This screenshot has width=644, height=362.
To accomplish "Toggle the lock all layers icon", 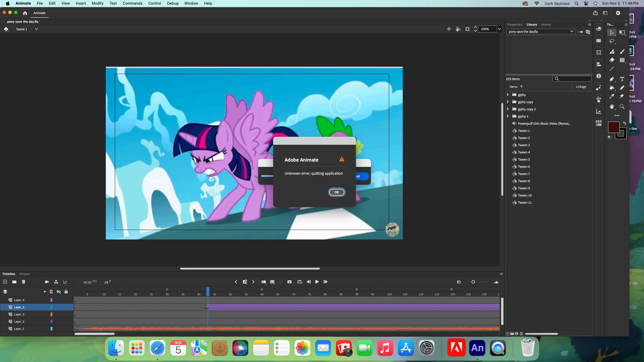I will click(66, 292).
